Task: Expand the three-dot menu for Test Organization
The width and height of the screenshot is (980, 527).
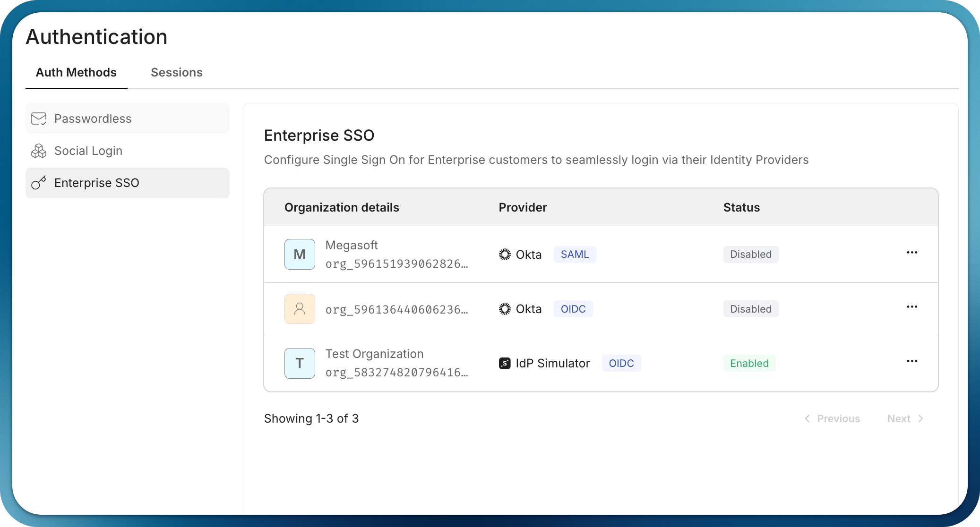Action: point(912,361)
